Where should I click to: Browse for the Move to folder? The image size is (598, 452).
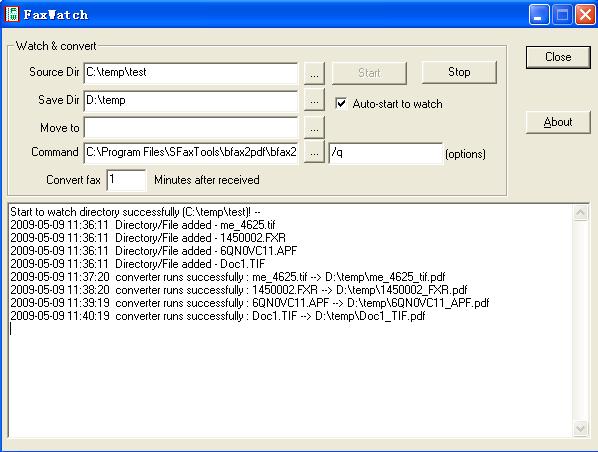point(314,128)
